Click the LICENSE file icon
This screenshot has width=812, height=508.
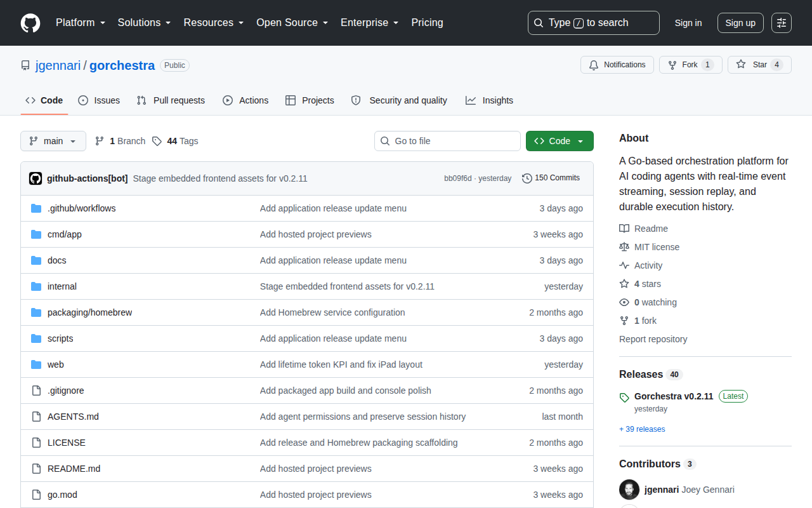coord(36,443)
